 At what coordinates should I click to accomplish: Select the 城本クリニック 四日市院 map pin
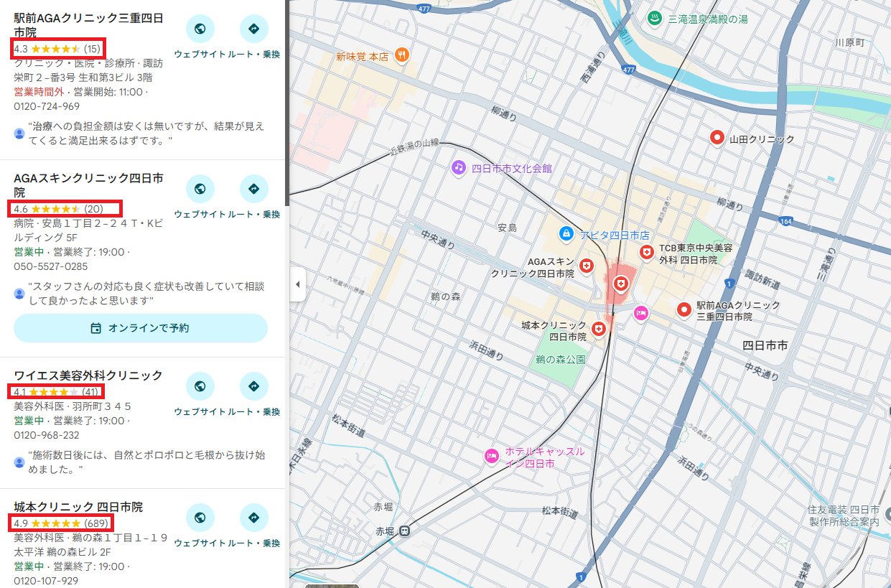(x=599, y=329)
